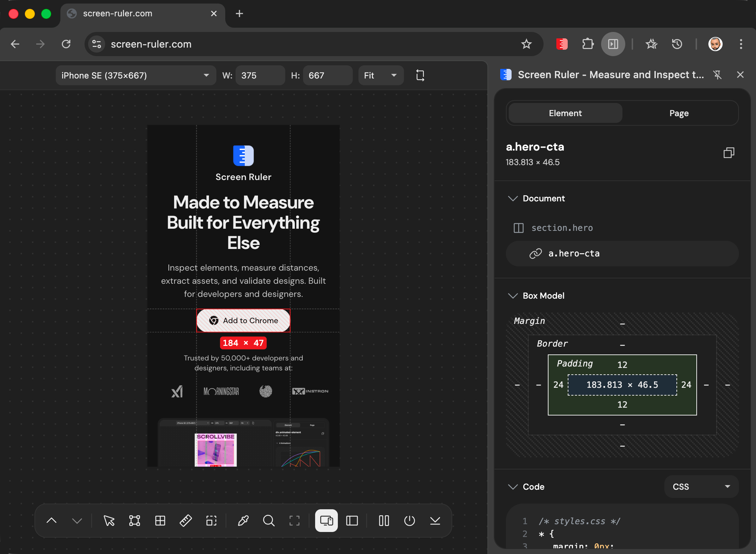Screen dimensions: 756x554
Task: Select the ruler measure tool
Action: pos(186,521)
